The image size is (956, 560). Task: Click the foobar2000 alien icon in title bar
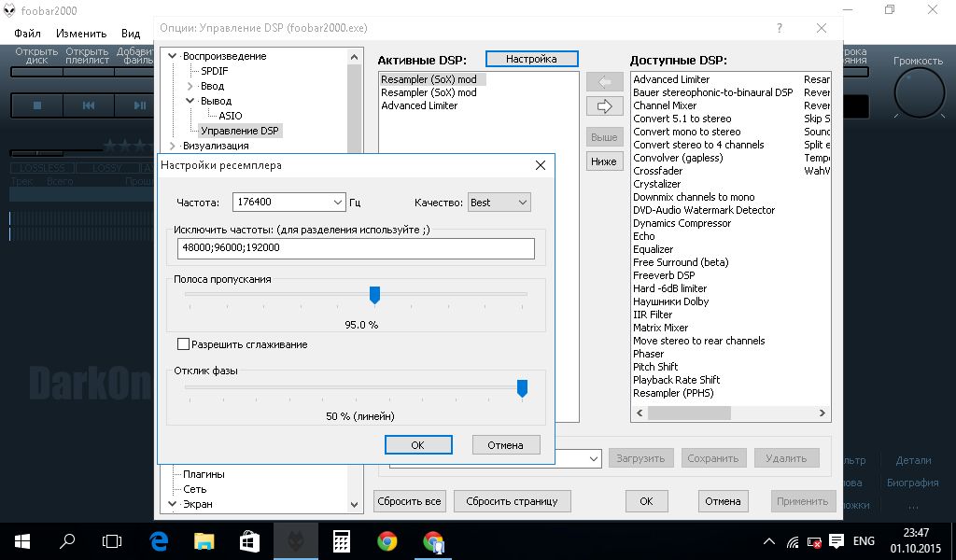click(x=9, y=10)
